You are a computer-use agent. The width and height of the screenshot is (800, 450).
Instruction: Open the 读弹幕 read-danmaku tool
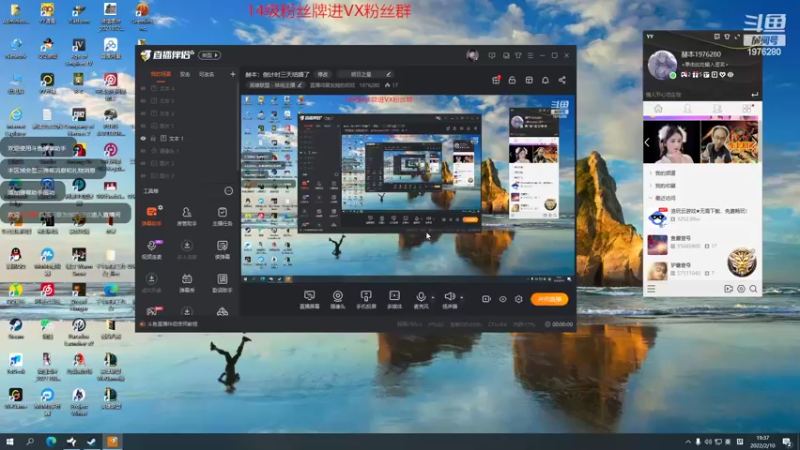coord(222,249)
